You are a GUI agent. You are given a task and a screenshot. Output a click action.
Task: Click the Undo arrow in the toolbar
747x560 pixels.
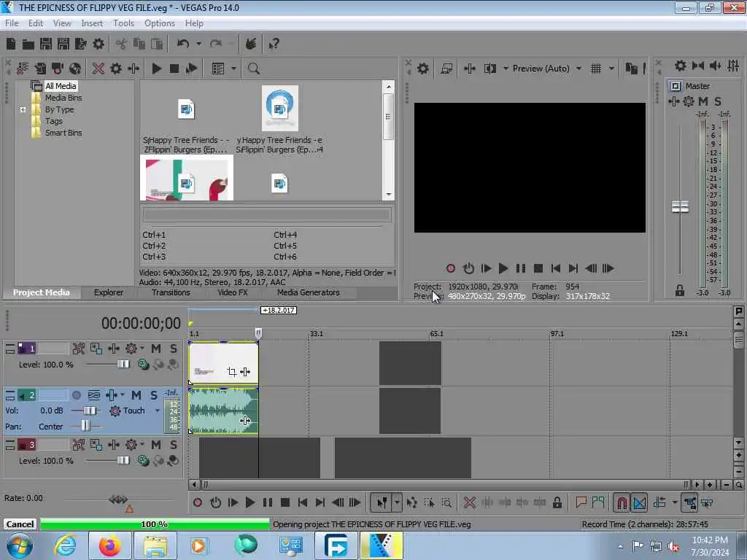[x=183, y=44]
